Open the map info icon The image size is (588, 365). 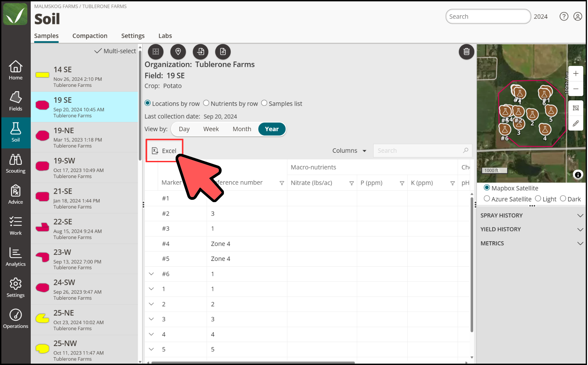tap(578, 175)
